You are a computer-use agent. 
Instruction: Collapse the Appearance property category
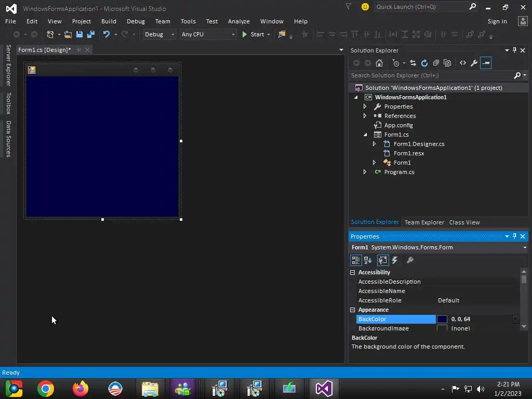click(x=353, y=310)
